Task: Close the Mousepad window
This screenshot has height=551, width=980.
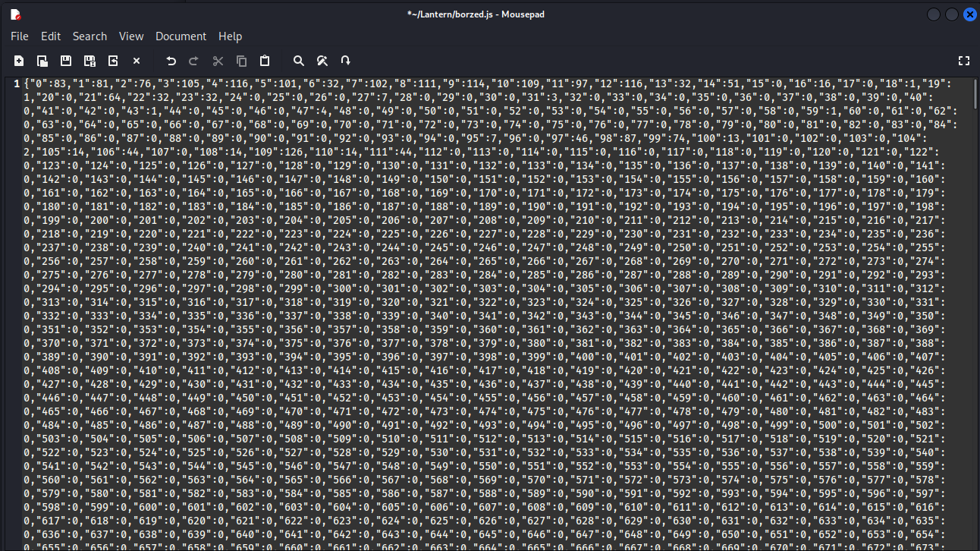Action: pos(969,14)
